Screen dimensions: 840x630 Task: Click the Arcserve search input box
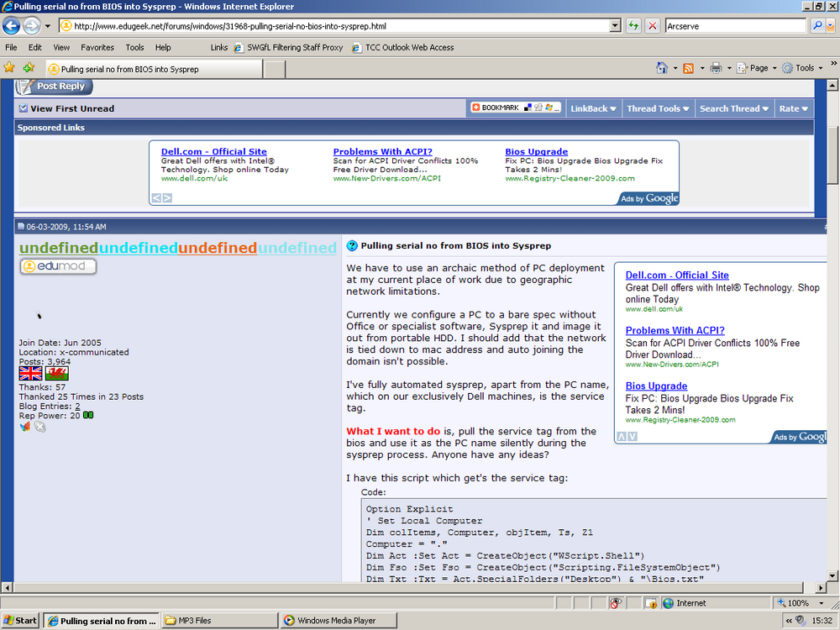pyautogui.click(x=736, y=26)
